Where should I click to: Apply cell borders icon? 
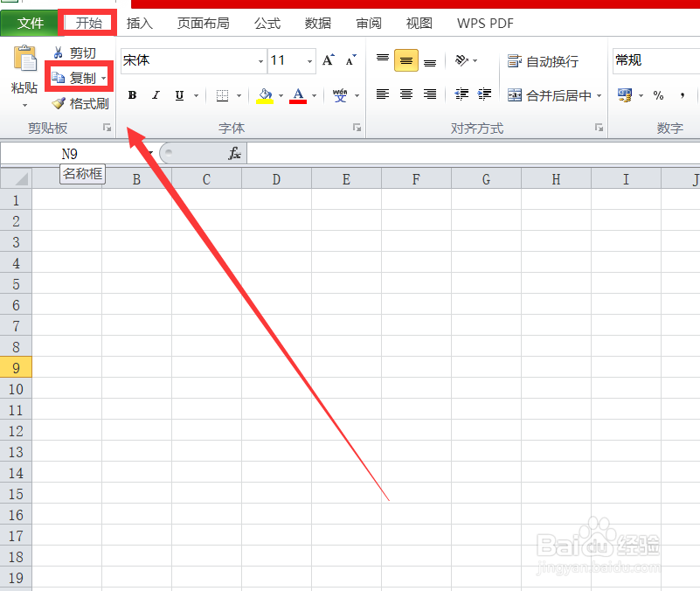click(222, 95)
